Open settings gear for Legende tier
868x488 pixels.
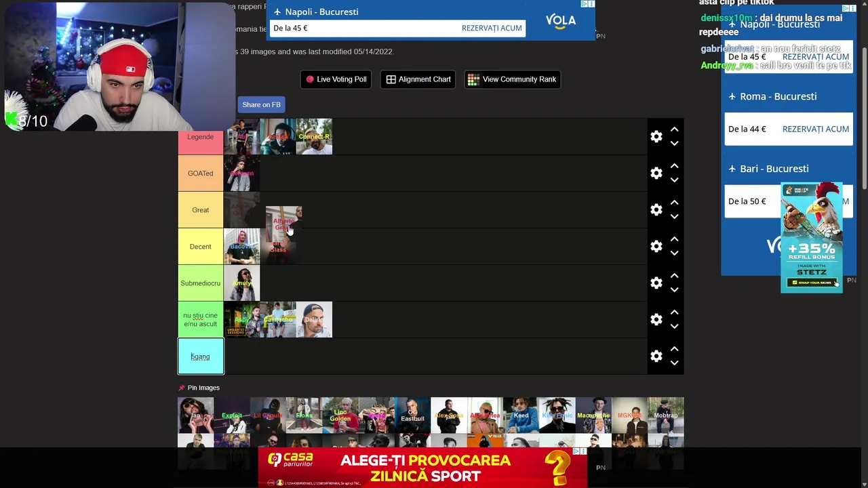point(656,137)
